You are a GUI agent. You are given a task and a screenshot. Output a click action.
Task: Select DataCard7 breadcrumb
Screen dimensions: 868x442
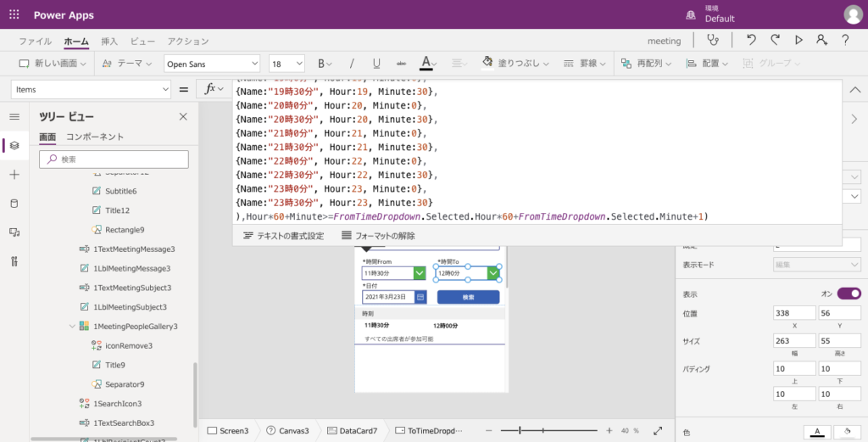pos(352,430)
